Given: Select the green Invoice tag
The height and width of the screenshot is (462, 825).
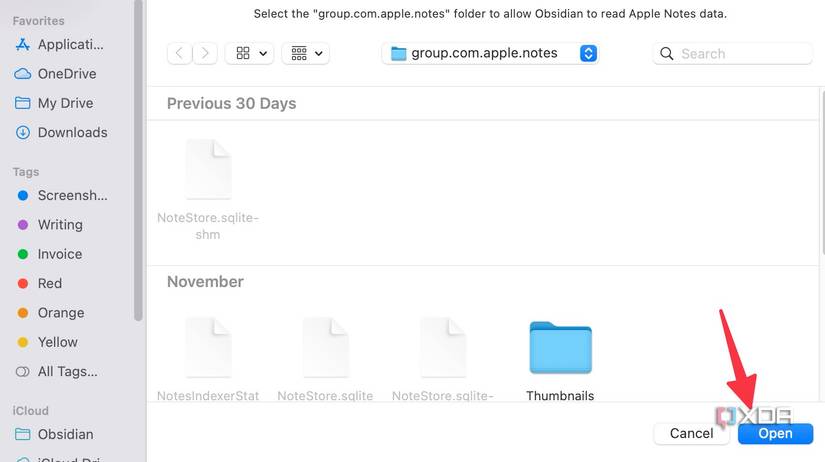Looking at the screenshot, I should (49, 255).
